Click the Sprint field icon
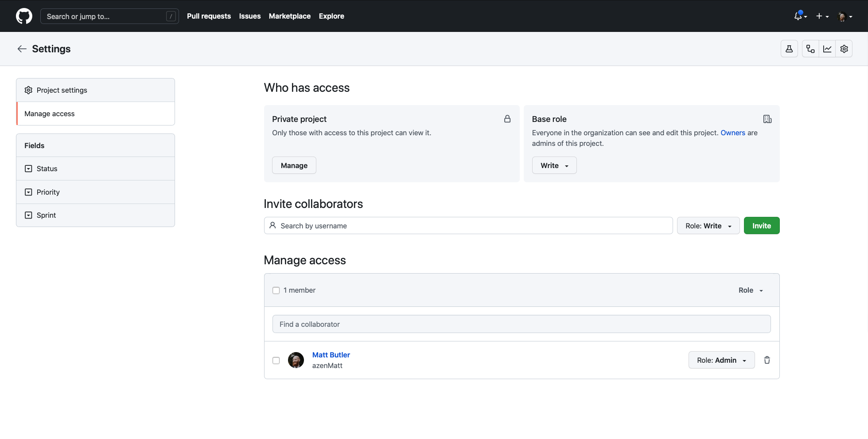The width and height of the screenshot is (868, 439). point(28,215)
